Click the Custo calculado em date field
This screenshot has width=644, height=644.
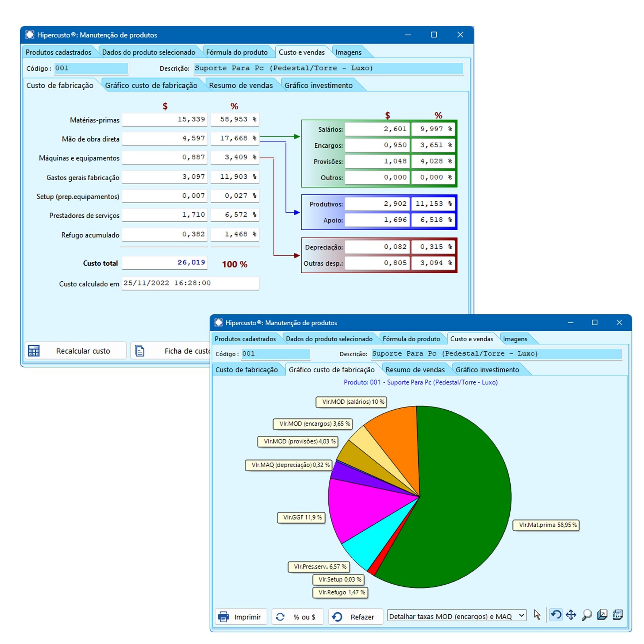[x=190, y=283]
